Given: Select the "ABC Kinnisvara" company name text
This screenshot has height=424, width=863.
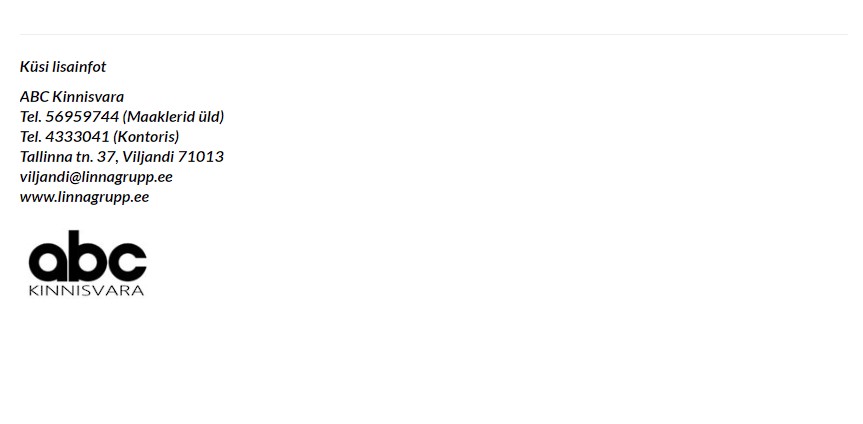Looking at the screenshot, I should 72,97.
